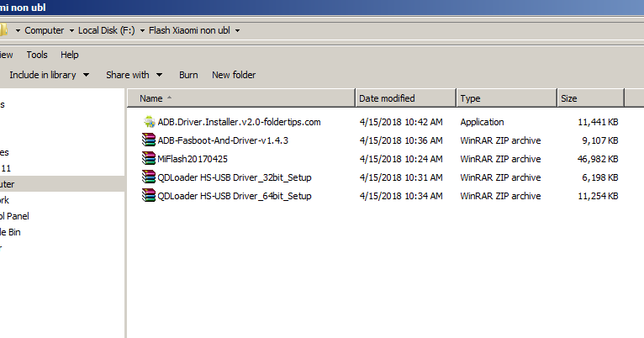Open the Help menu
Image resolution: width=644 pixels, height=338 pixels.
[x=70, y=55]
